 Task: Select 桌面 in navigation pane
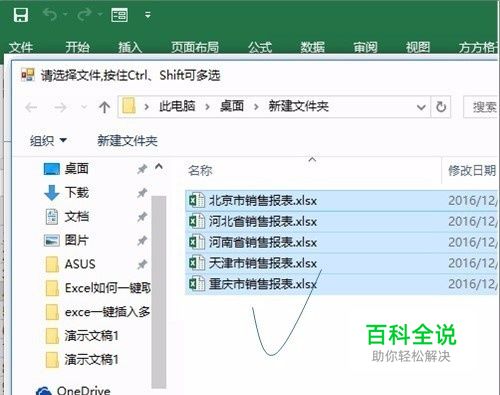click(x=76, y=169)
